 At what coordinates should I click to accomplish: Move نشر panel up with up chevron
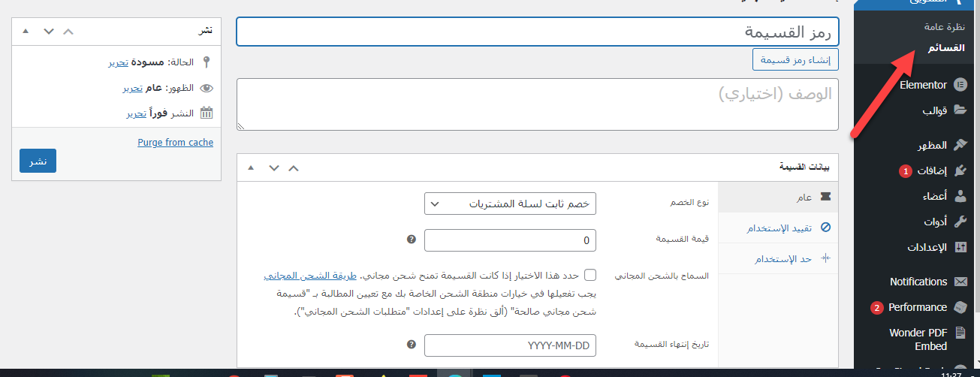pyautogui.click(x=68, y=31)
